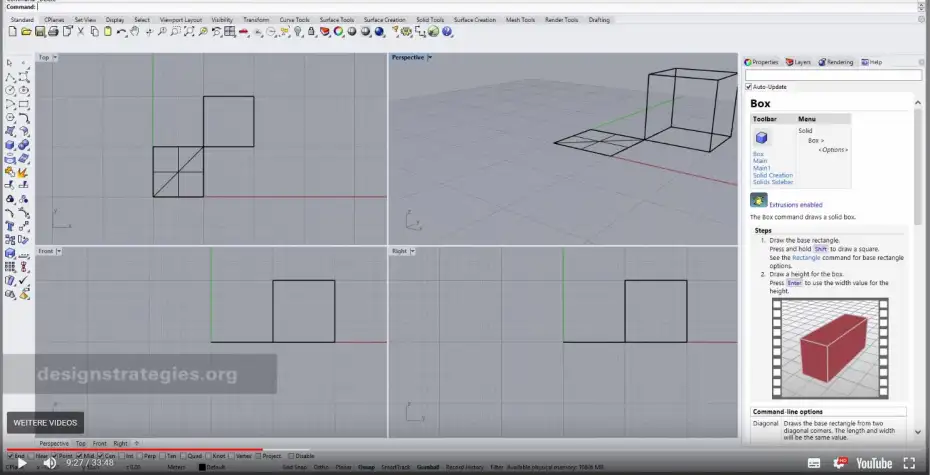The width and height of the screenshot is (930, 475).
Task: Click the Help question mark icon
Action: tap(447, 31)
